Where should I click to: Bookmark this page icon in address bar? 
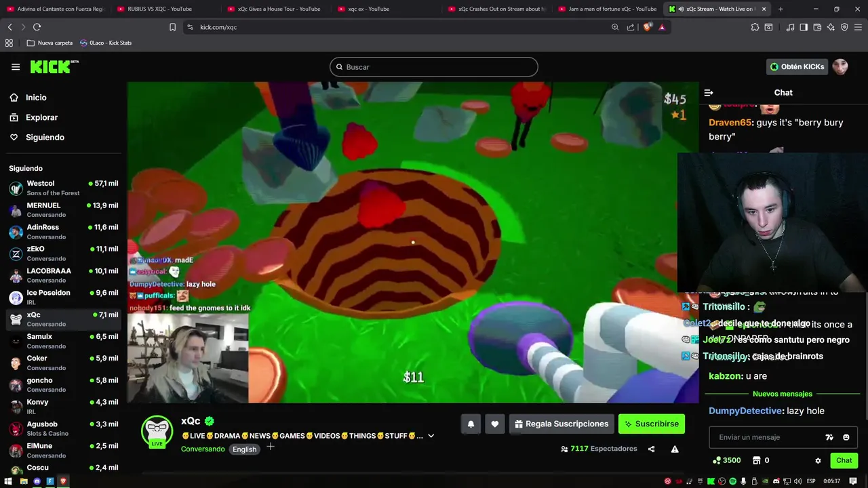click(x=172, y=27)
